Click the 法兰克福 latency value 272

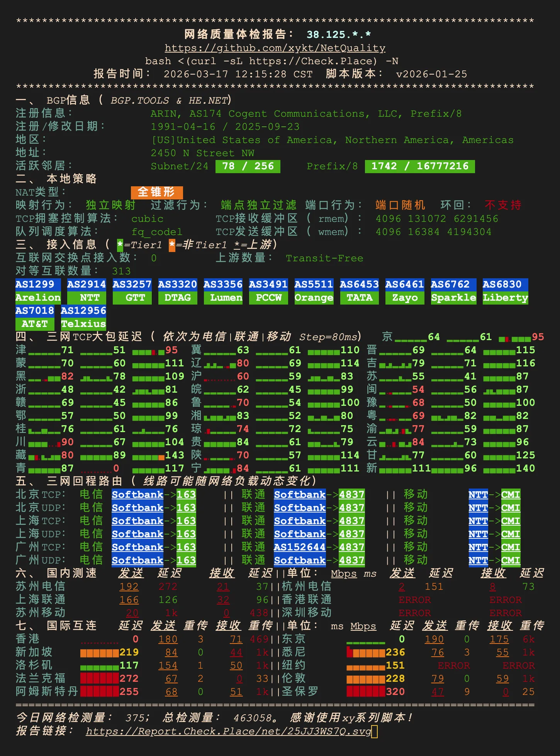point(129,679)
